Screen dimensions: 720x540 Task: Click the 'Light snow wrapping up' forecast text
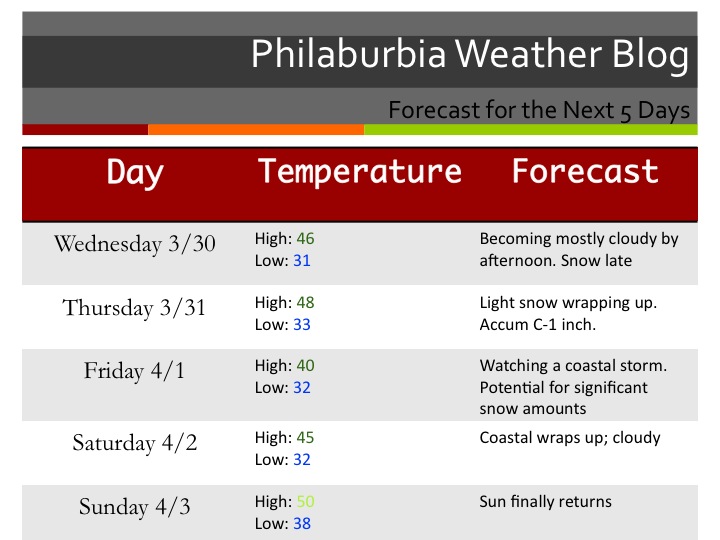[x=566, y=302]
